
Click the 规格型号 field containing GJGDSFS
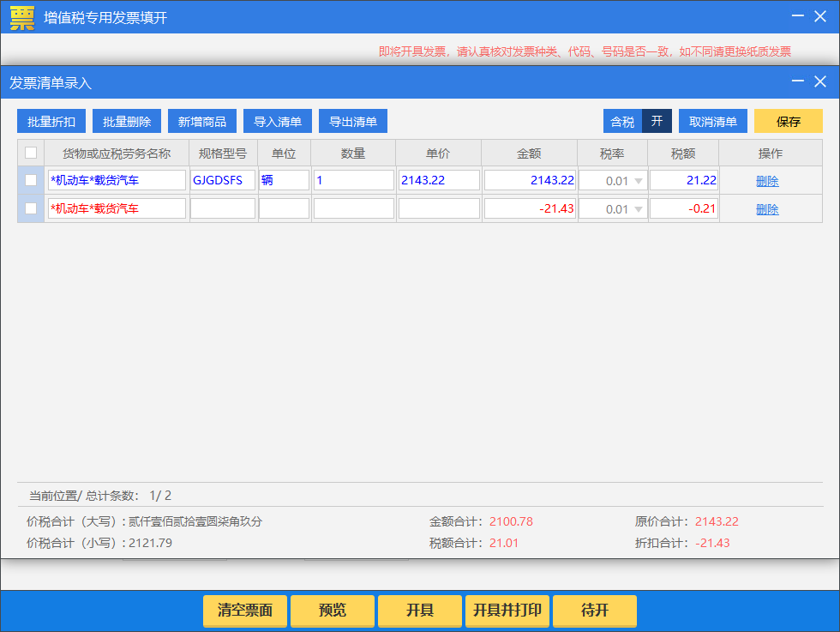222,180
